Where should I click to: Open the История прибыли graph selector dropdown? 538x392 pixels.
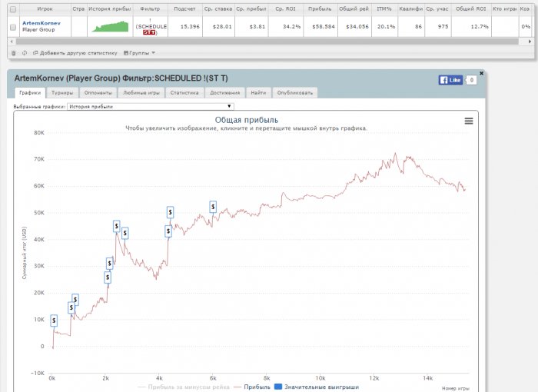point(151,106)
